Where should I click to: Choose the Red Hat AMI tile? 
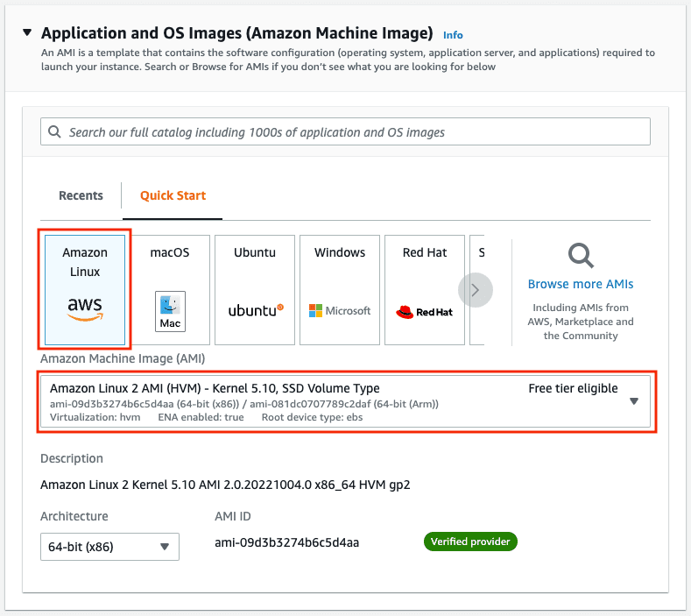[425, 290]
